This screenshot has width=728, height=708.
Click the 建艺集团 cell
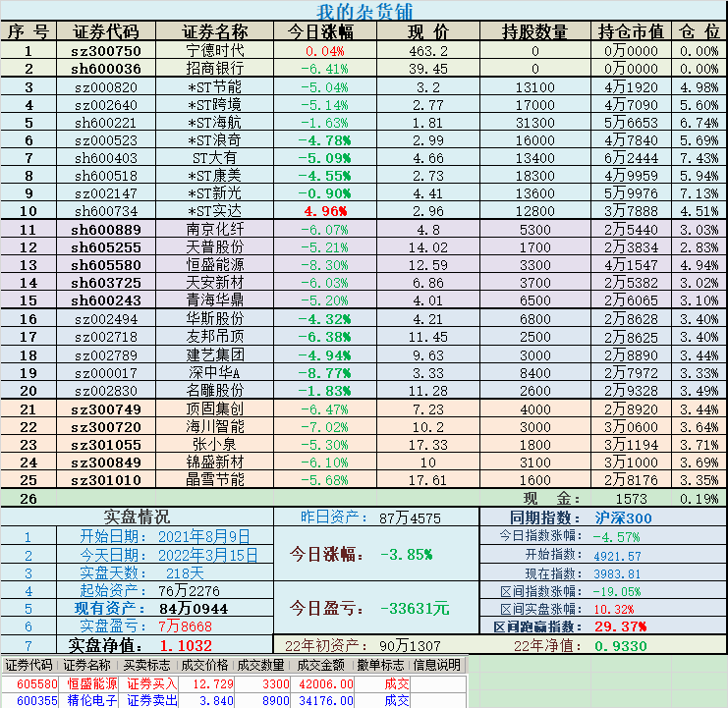click(x=214, y=354)
